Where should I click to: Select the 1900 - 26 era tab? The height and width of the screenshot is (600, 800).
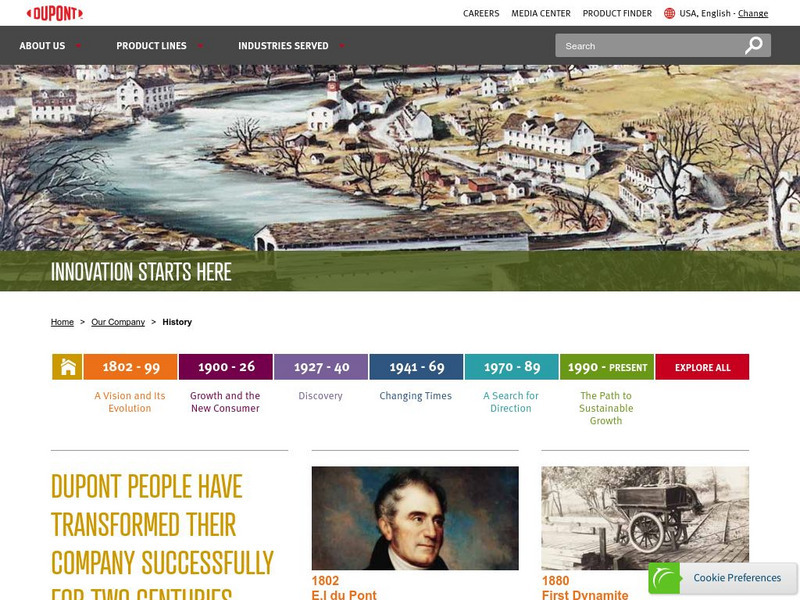(x=226, y=367)
